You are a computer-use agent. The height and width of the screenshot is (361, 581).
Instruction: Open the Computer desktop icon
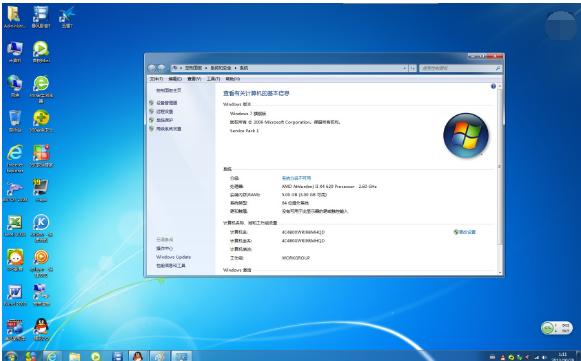15,52
